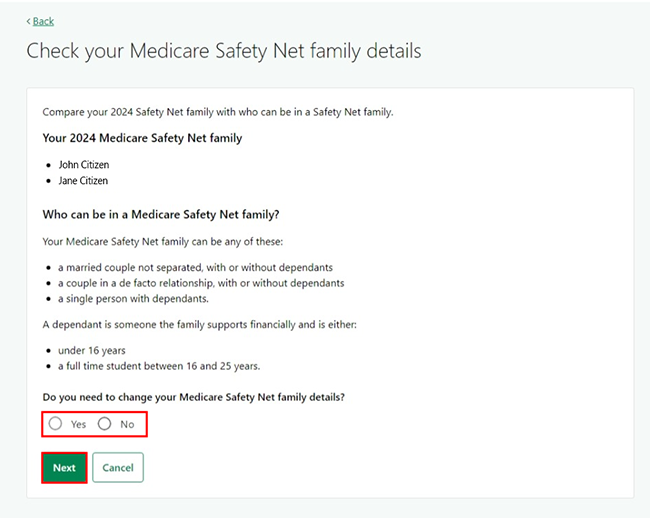Screen dimensions: 650x518
Task: Click the Cancel button
Action: point(118,468)
